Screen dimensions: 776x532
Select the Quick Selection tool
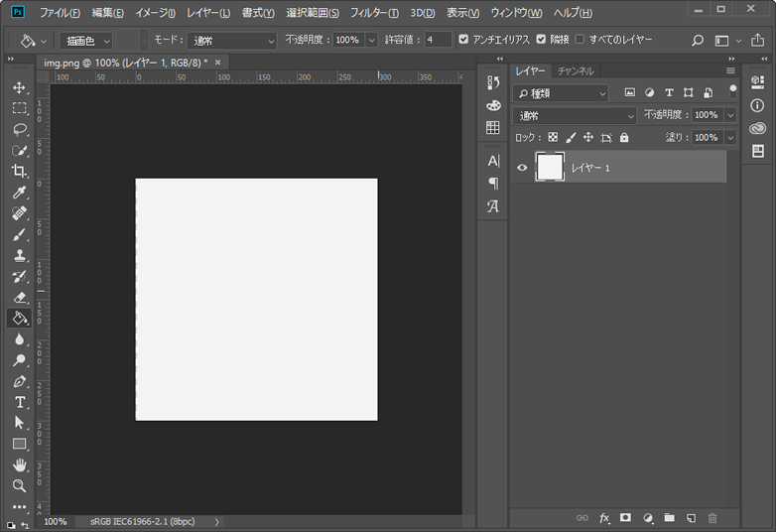point(19,150)
